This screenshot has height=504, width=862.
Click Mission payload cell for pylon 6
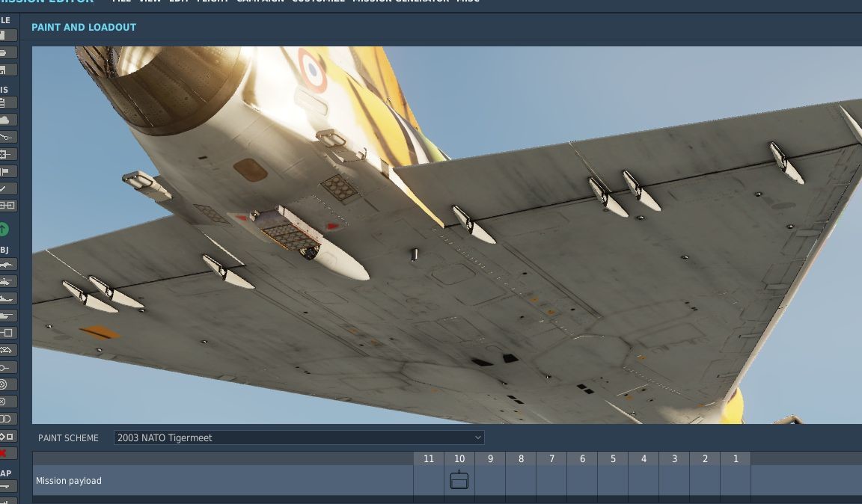582,480
